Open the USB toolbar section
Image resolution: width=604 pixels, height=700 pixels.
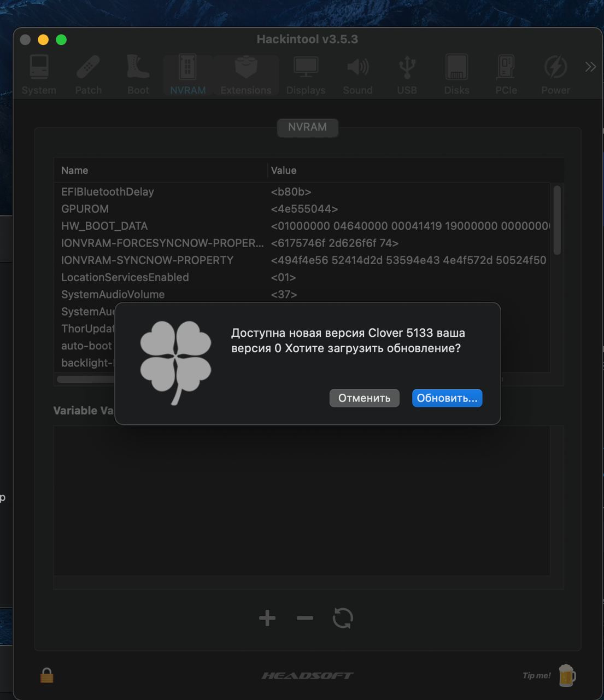407,75
